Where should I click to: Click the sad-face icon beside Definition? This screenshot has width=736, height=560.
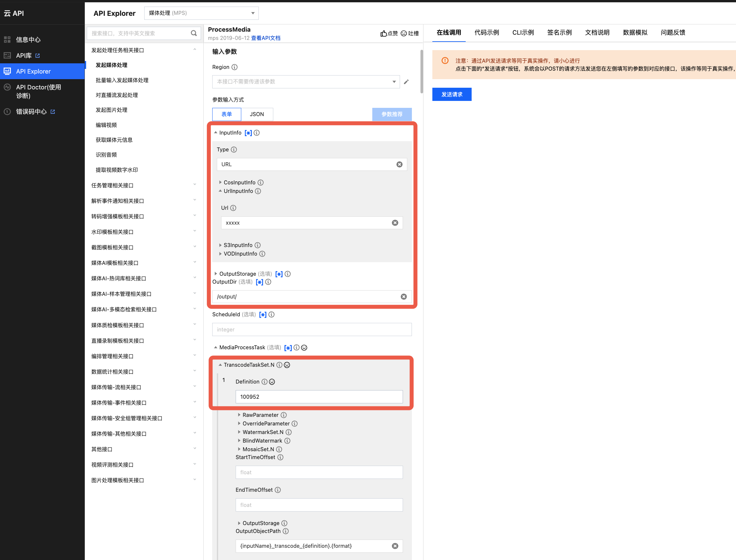tap(272, 382)
